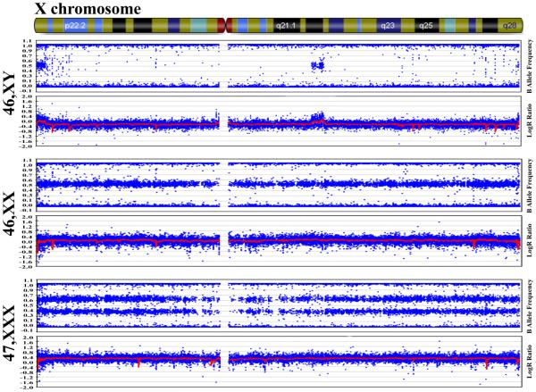
Task: Click LogR Ratio axis label of 46,XX
Action: [x=530, y=240]
